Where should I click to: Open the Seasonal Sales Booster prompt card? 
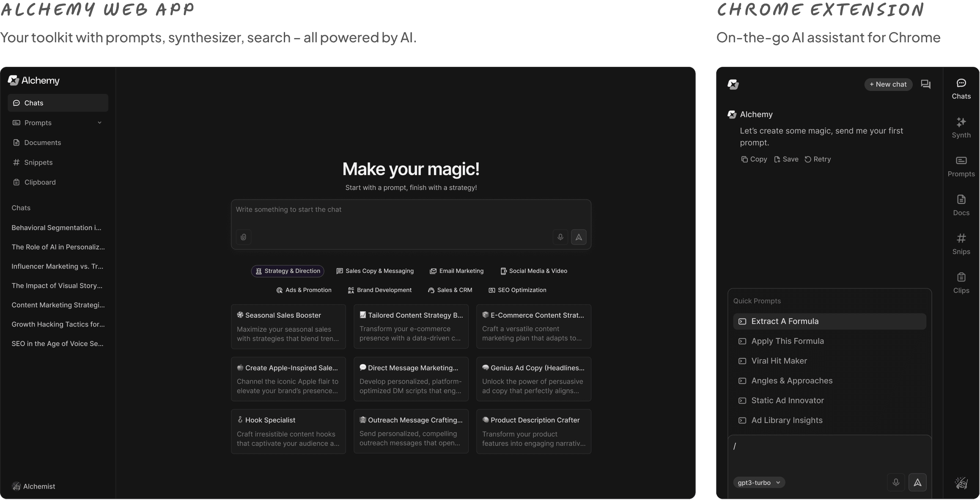[x=288, y=327]
